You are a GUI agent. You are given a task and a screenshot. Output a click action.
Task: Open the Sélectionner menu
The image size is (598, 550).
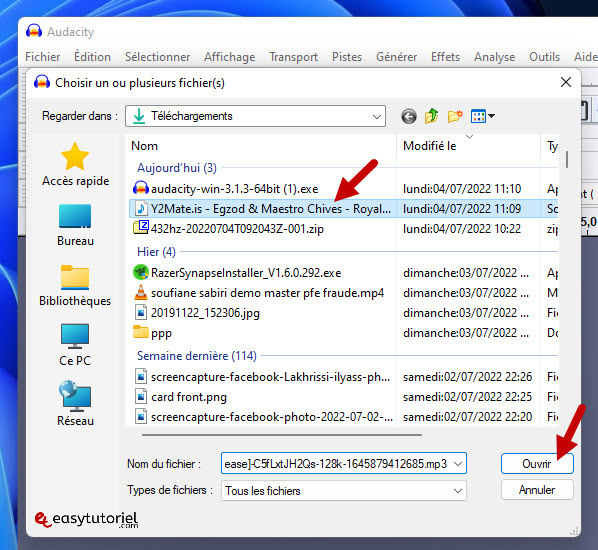pyautogui.click(x=157, y=57)
